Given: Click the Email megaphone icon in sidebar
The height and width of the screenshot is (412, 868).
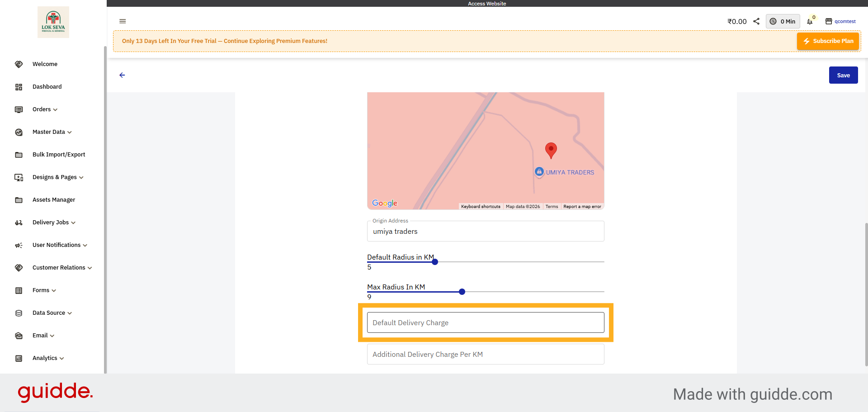Looking at the screenshot, I should (19, 336).
